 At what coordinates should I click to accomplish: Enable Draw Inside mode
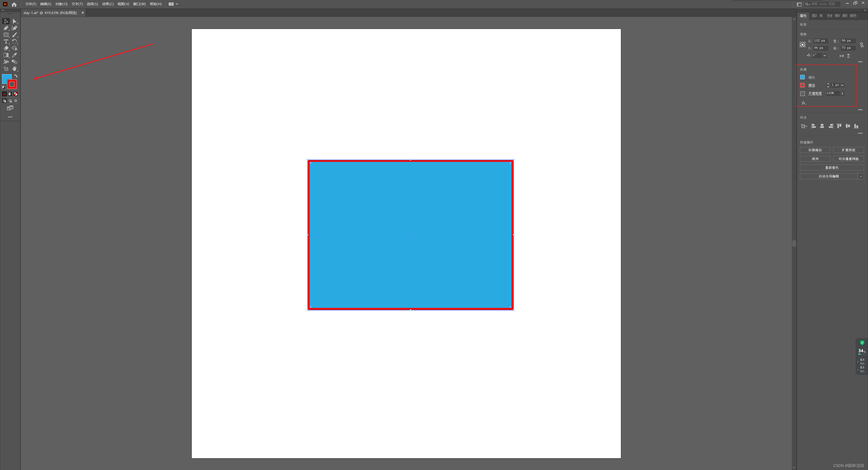coord(16,101)
